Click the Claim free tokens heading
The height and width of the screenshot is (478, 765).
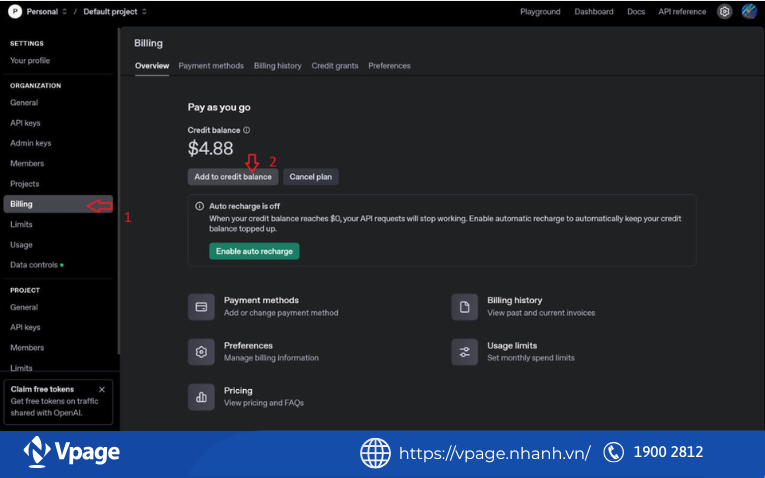42,389
